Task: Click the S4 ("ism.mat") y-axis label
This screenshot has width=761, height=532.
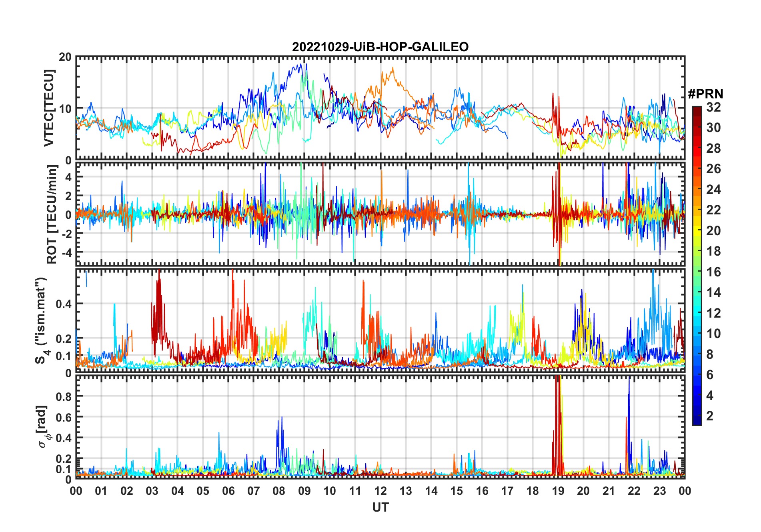Action: [42, 320]
